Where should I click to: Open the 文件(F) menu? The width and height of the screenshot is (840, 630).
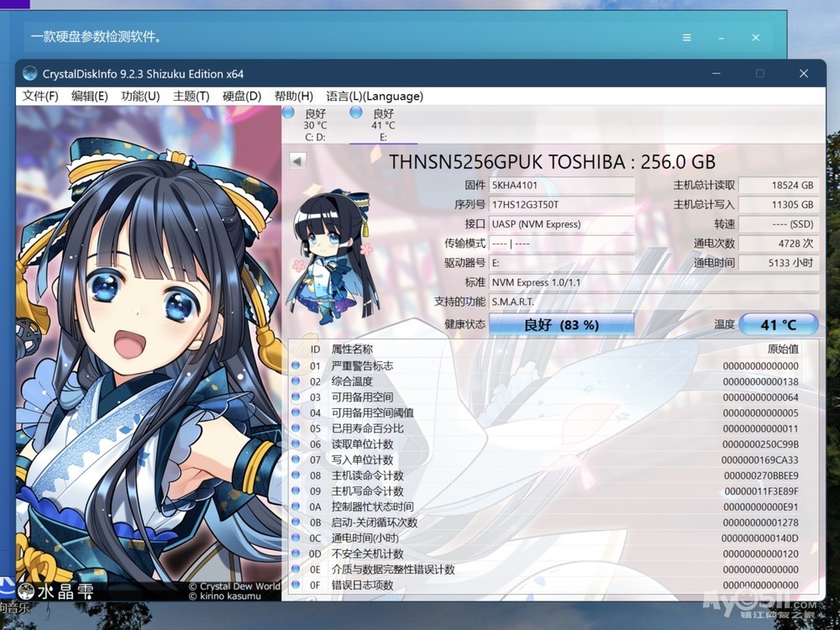(40, 96)
